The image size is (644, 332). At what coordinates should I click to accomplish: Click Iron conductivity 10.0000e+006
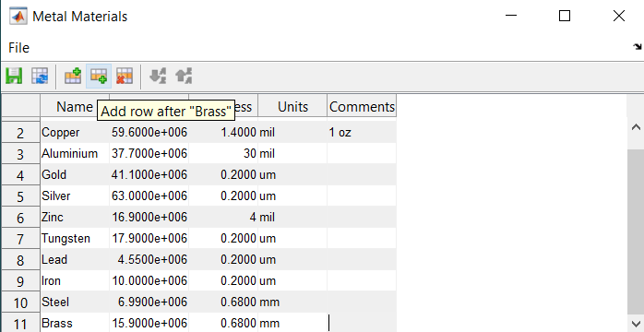[149, 281]
